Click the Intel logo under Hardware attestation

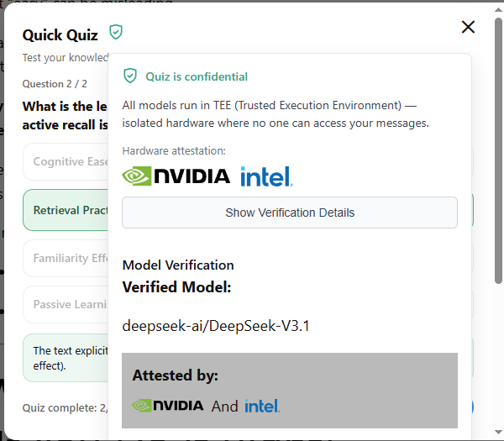pyautogui.click(x=266, y=176)
